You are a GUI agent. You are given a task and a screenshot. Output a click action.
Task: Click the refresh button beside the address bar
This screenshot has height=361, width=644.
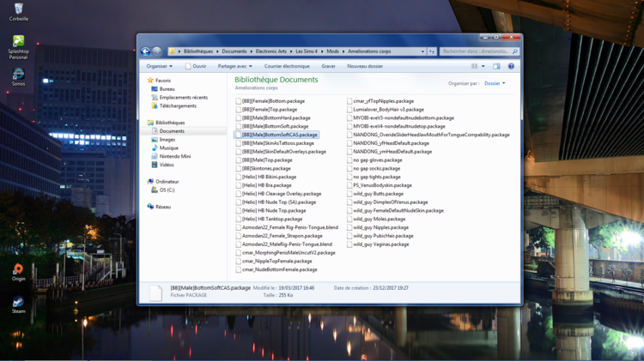coord(432,51)
